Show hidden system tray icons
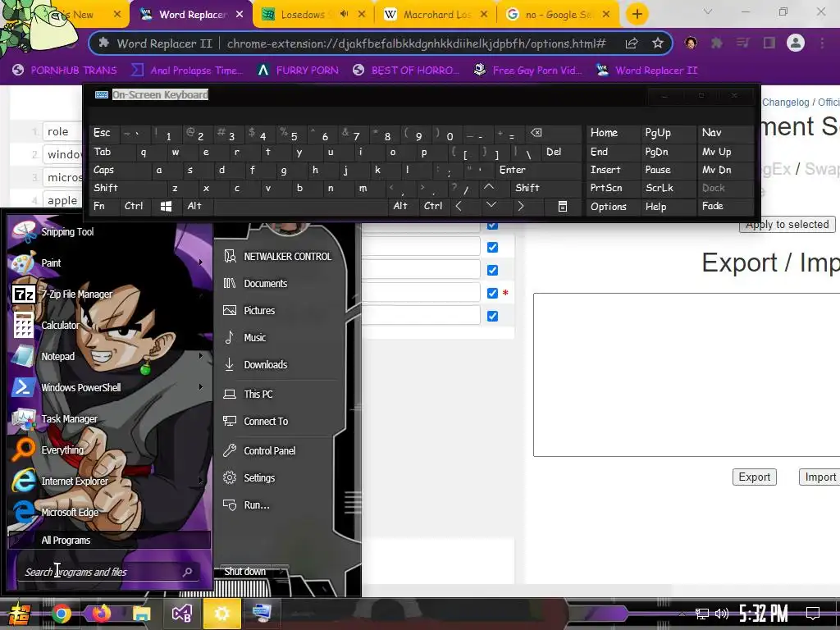The image size is (840, 630). pos(682,614)
